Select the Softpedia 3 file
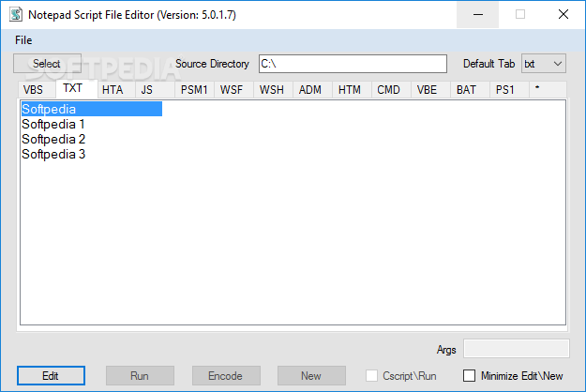 [x=53, y=154]
